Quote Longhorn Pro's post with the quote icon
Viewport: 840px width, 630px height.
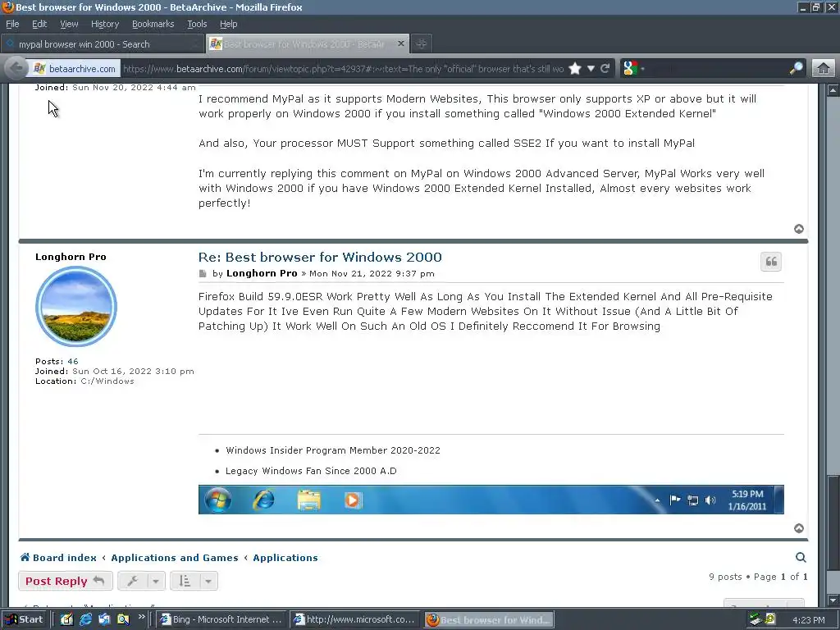click(x=771, y=262)
